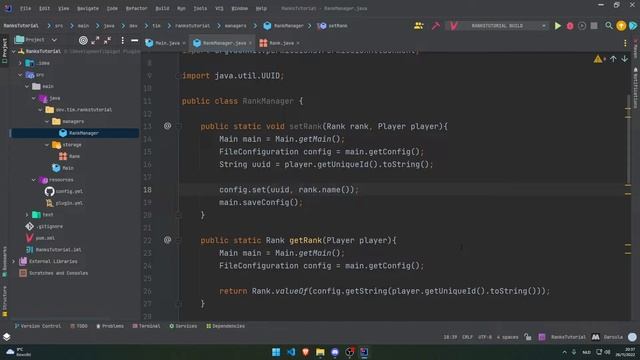Open File Explorer from taskbar
This screenshot has height=360, width=640.
(x=320, y=352)
